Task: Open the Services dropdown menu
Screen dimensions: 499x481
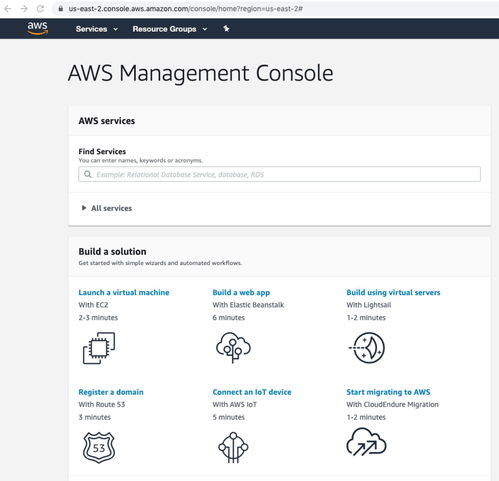Action: [97, 29]
